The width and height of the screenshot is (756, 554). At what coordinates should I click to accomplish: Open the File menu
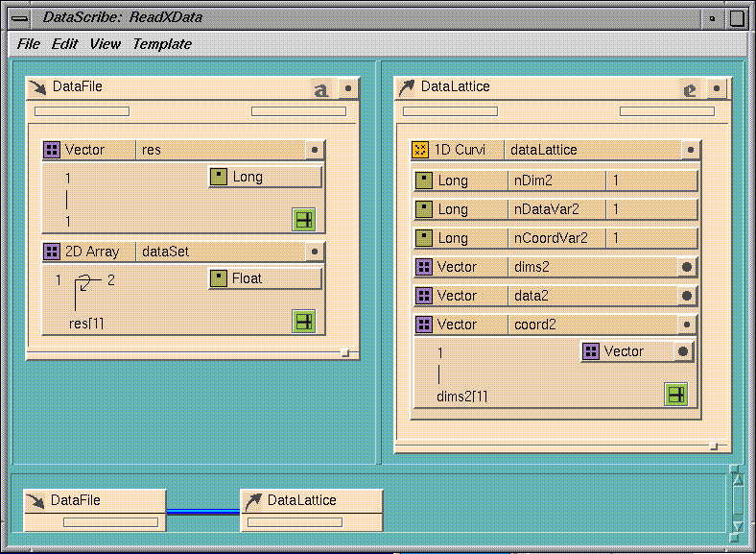pyautogui.click(x=29, y=44)
